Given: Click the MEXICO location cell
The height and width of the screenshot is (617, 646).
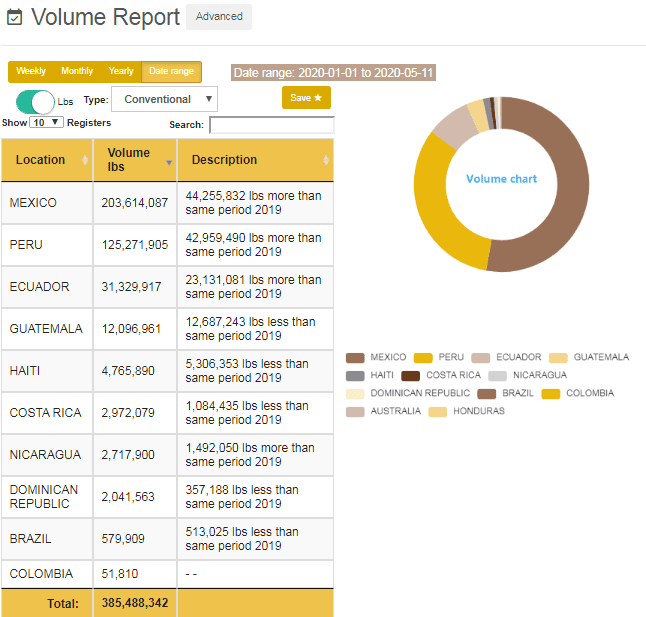Looking at the screenshot, I should pyautogui.click(x=47, y=203).
